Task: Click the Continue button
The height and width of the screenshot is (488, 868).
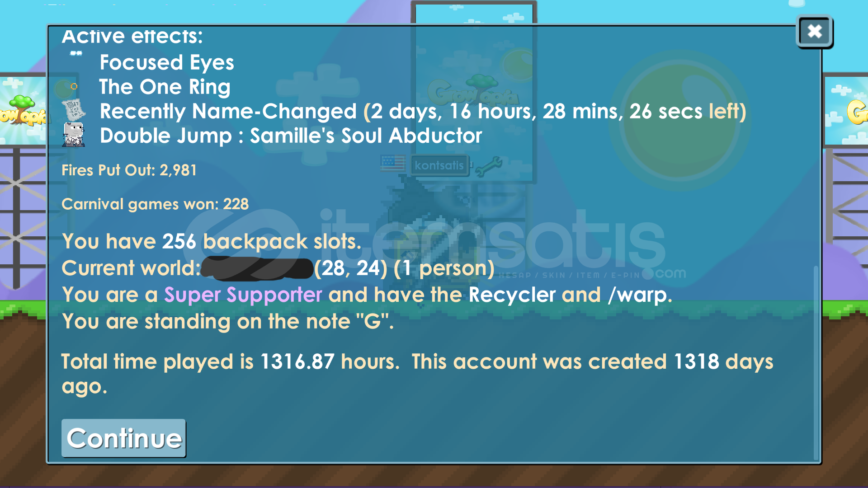Action: [123, 438]
